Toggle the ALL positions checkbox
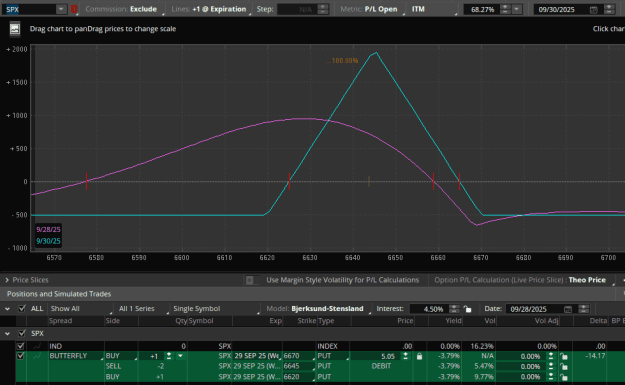Screen dimensions: 625x385 tap(22, 308)
